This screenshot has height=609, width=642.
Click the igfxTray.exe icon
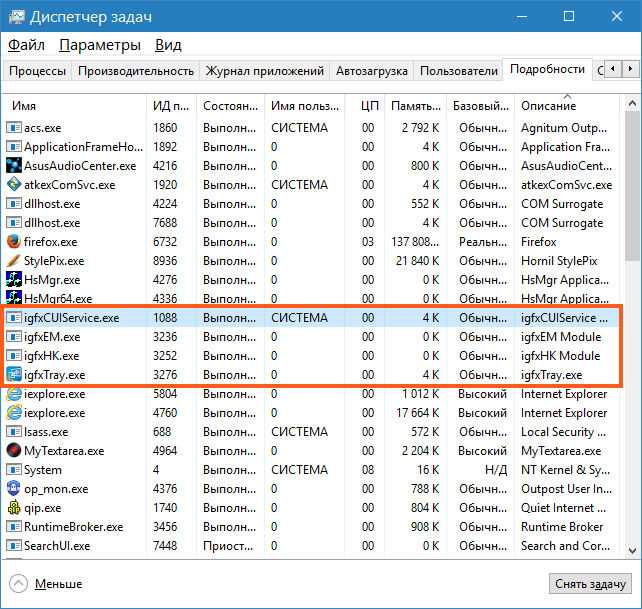click(x=14, y=374)
